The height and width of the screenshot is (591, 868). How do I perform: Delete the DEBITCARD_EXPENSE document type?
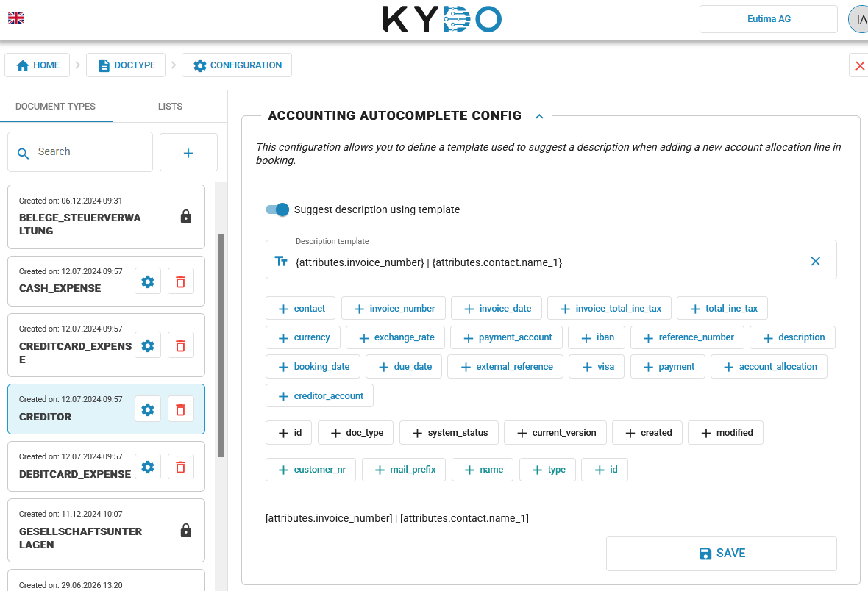point(180,467)
